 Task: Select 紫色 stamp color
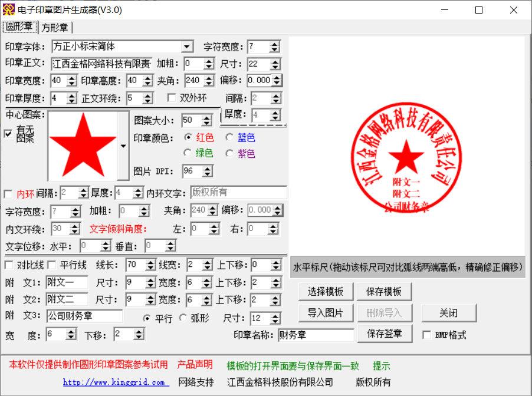229,154
